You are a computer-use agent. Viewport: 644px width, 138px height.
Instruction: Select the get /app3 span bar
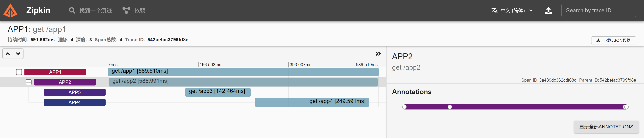(218, 92)
